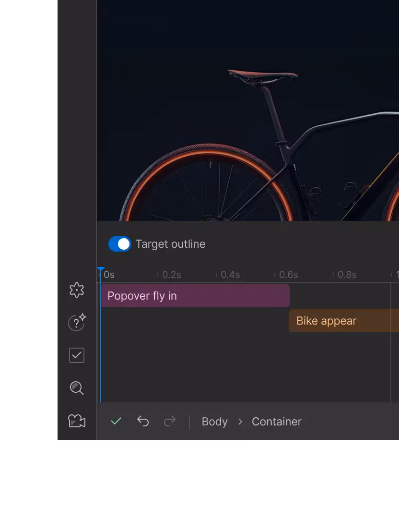The image size is (399, 532).
Task: Click the bike saddle in the canvas preview
Action: 262,74
